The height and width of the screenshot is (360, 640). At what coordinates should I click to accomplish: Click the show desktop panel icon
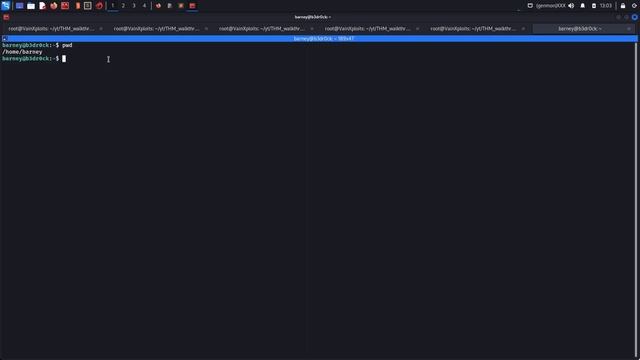(19, 6)
